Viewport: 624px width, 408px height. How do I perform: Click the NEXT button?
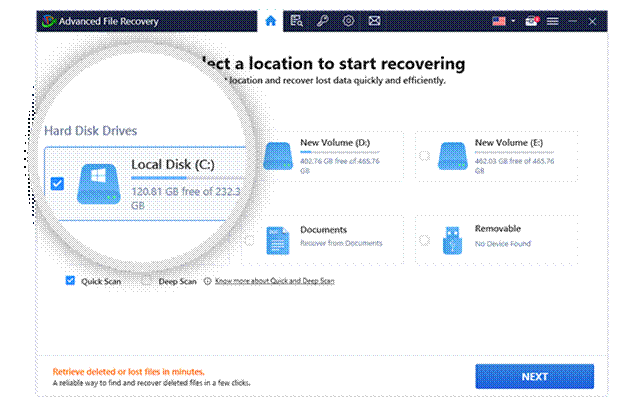point(534,377)
